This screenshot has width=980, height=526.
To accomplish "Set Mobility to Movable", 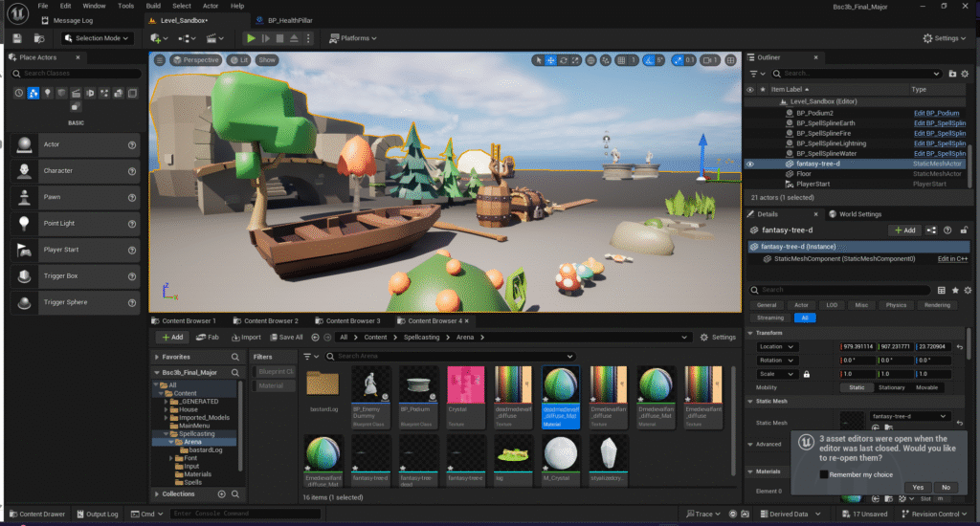I will 926,387.
